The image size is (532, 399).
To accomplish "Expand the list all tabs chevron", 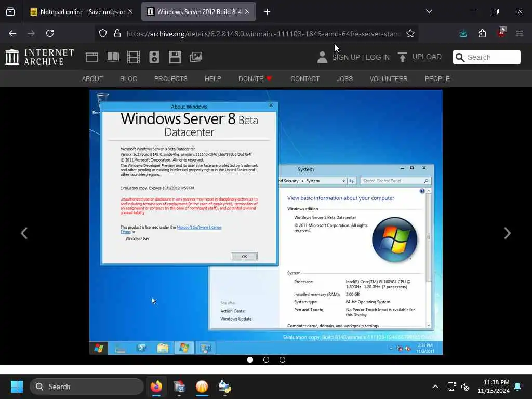I will click(429, 11).
